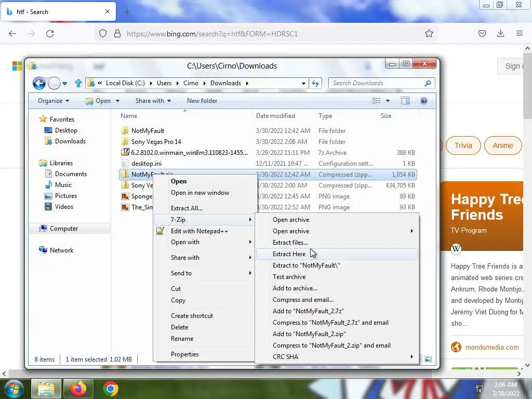532x399 pixels.
Task: Click Chrome taskbar icon
Action: (x=111, y=389)
